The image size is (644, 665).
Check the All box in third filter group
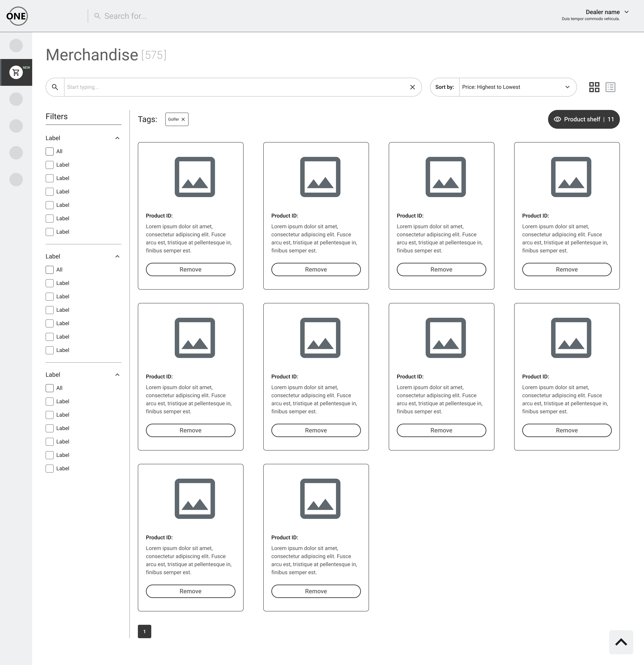tap(50, 388)
